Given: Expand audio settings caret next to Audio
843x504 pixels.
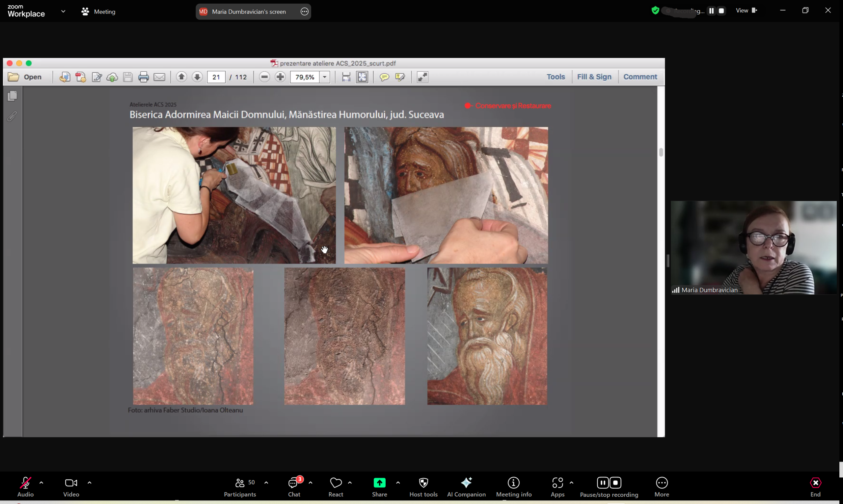Looking at the screenshot, I should 41,482.
